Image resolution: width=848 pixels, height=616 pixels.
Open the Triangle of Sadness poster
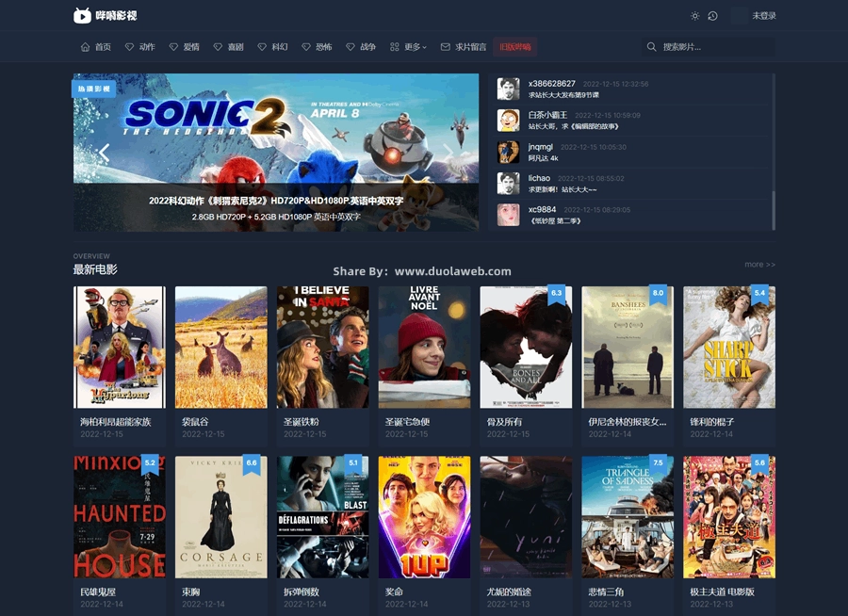628,517
